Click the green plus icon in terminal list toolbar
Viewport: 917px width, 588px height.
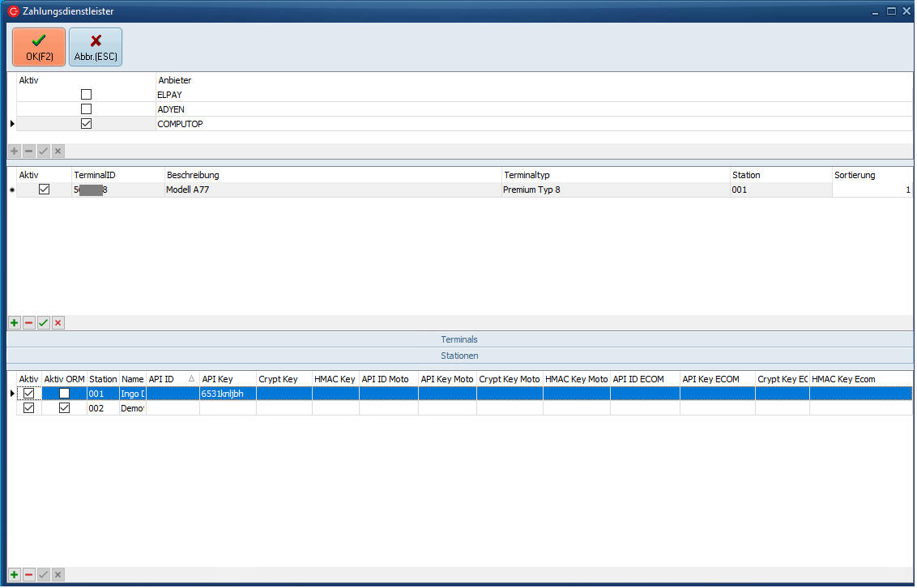click(14, 322)
